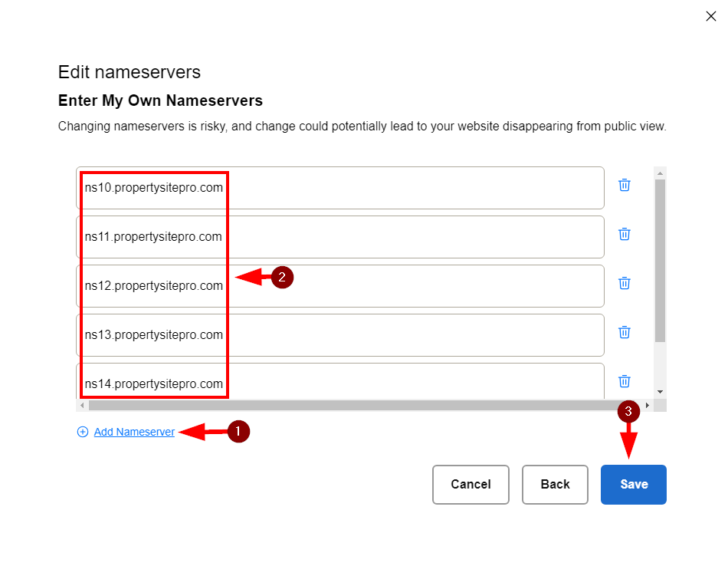Focus the ns11.propertysitepro.com input field
This screenshot has width=728, height=566.
pos(339,237)
